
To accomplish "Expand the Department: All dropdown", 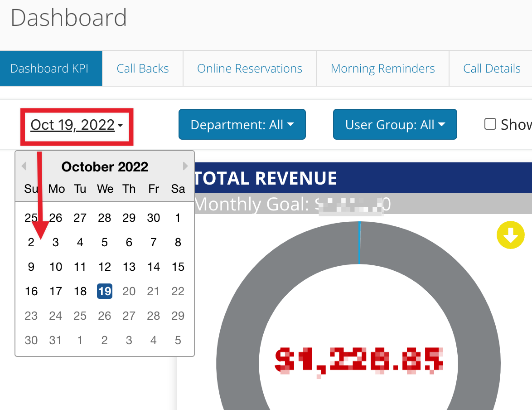I will point(242,124).
